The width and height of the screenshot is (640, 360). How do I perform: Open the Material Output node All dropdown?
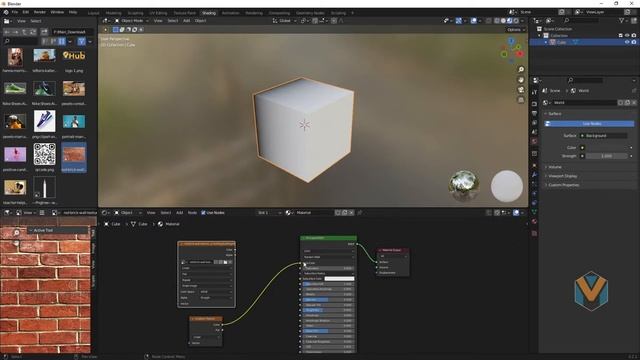(x=393, y=256)
